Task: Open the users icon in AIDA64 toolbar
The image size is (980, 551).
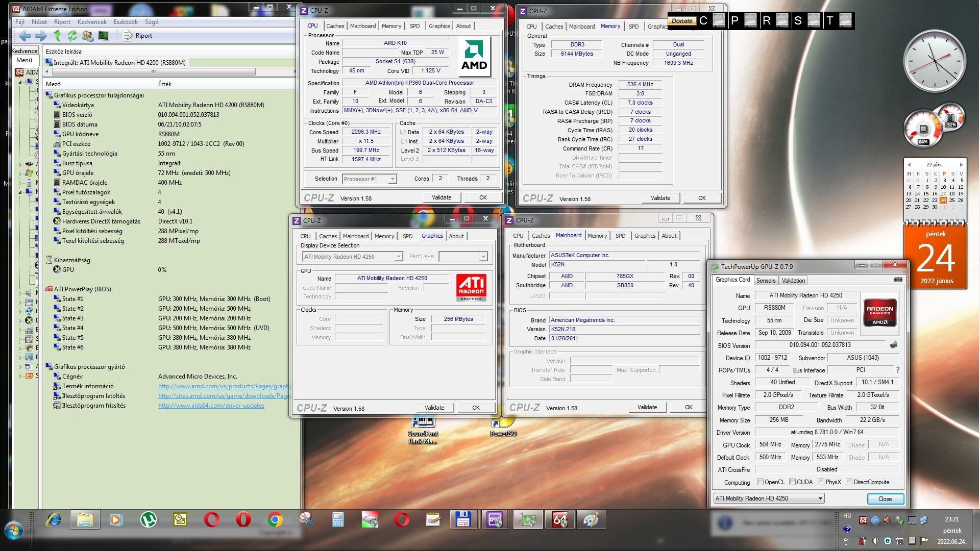Action: tap(88, 36)
